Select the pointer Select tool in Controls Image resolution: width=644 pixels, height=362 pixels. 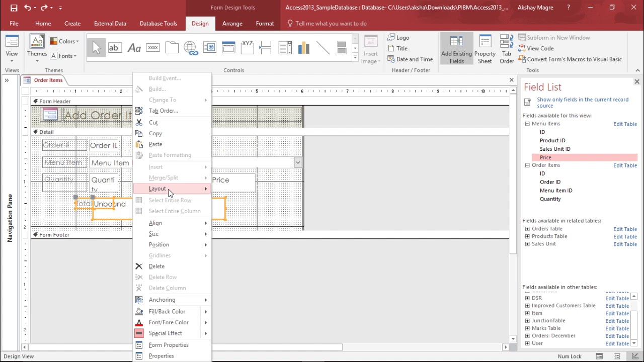tap(96, 48)
